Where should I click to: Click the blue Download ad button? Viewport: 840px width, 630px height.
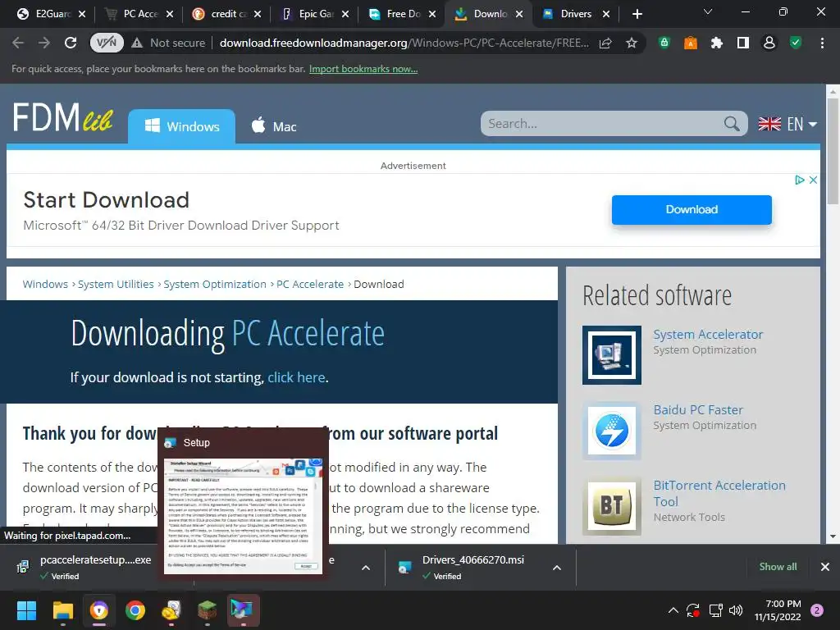coord(692,209)
